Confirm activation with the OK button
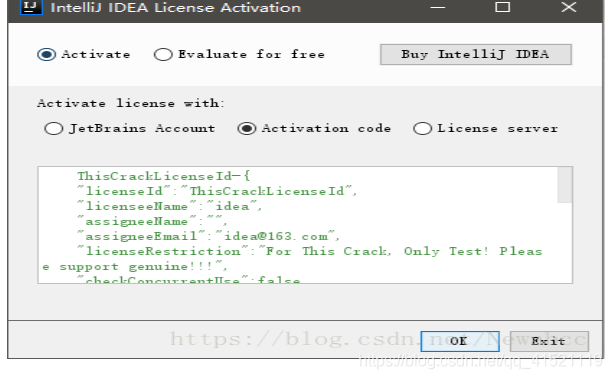 [460, 341]
